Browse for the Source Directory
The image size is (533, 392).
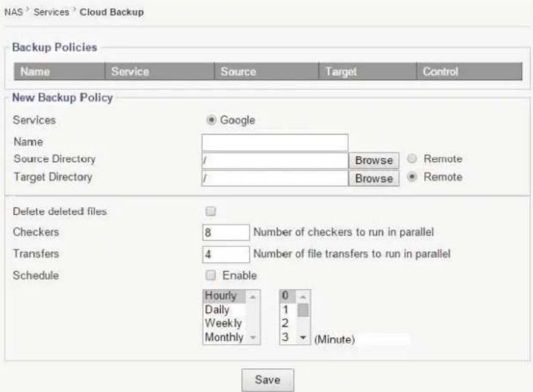coord(374,160)
